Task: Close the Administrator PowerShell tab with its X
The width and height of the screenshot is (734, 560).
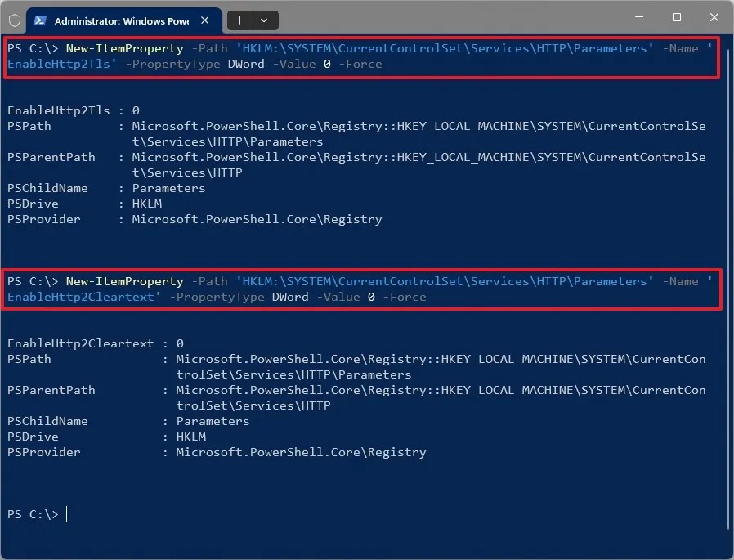Action: [206, 20]
